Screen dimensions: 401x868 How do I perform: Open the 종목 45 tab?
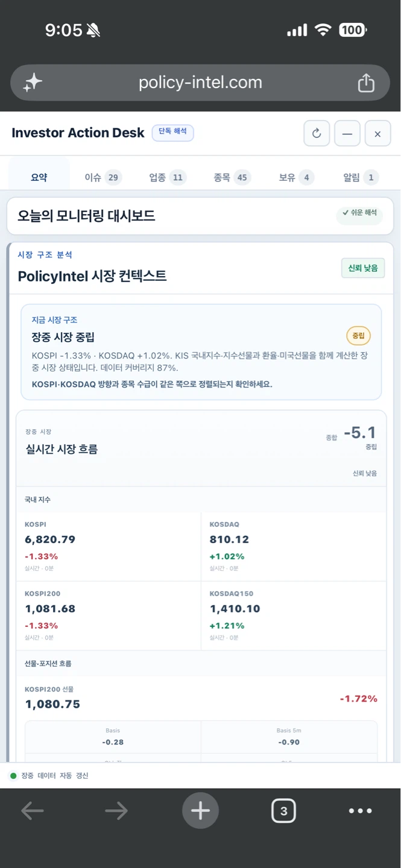(232, 177)
